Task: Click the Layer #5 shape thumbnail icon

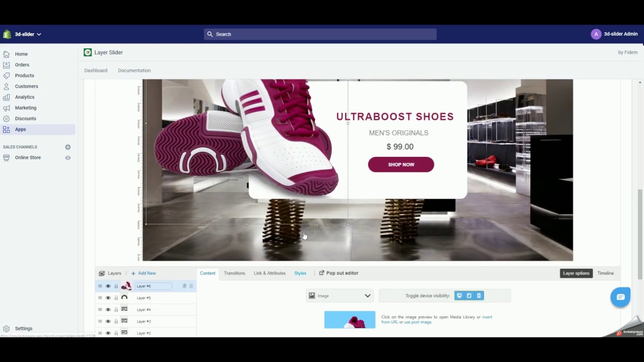Action: [x=124, y=298]
